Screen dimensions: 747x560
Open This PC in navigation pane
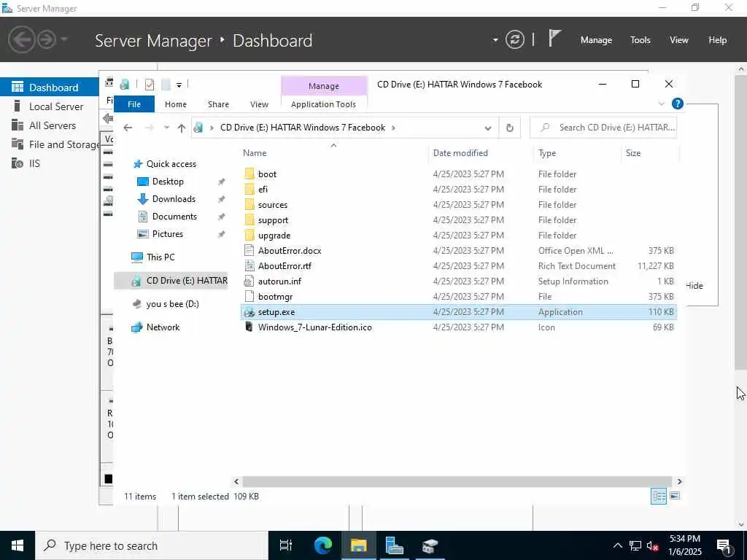pyautogui.click(x=160, y=257)
